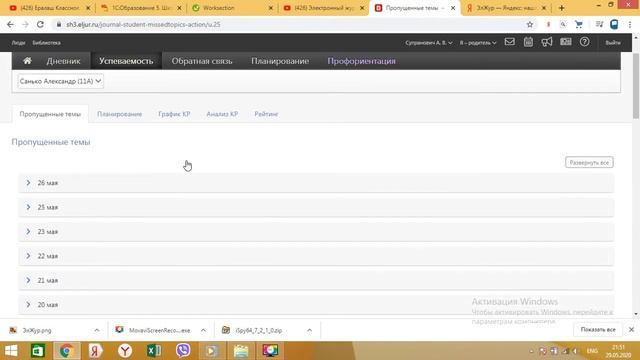Close the downloads bar
Image resolution: width=640 pixels, height=360 pixels.
631,329
